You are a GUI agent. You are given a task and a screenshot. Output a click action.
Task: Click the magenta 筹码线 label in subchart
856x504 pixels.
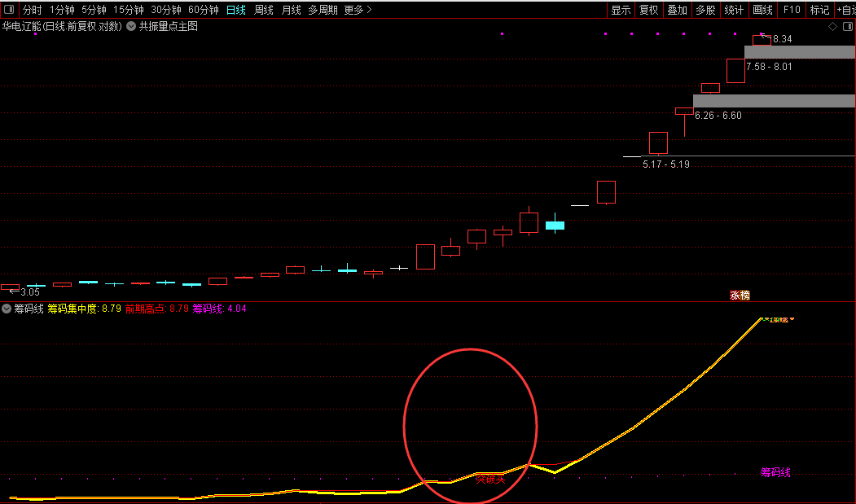[x=775, y=472]
